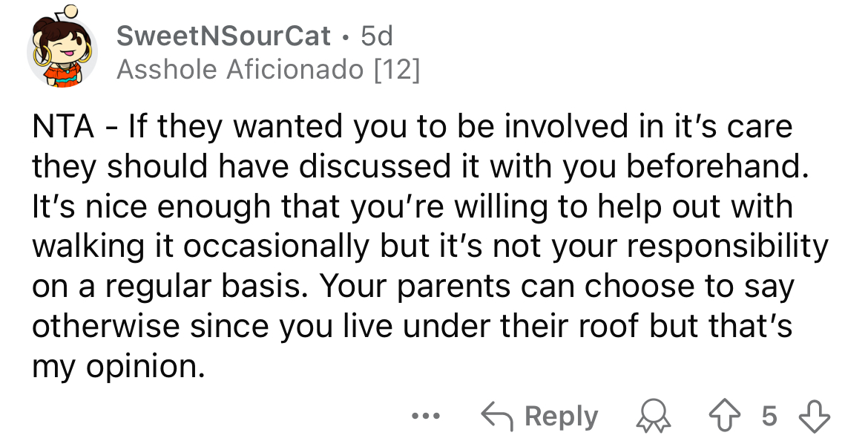868x444 pixels.
Task: Click the phrase walking it occasionally
Action: pyautogui.click(x=200, y=248)
